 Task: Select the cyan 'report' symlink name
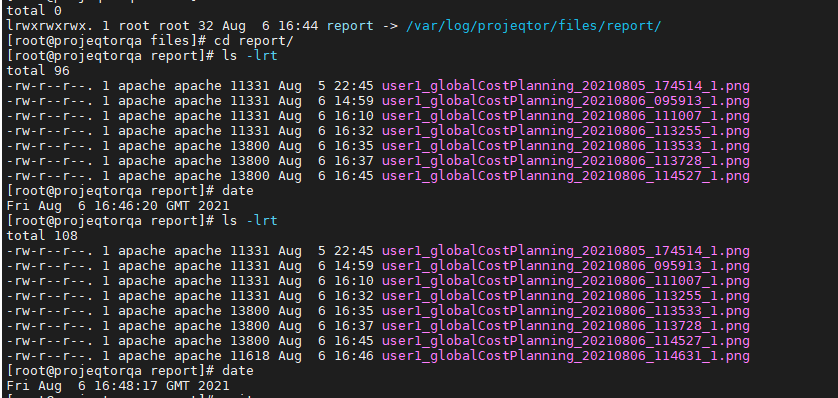pos(350,26)
